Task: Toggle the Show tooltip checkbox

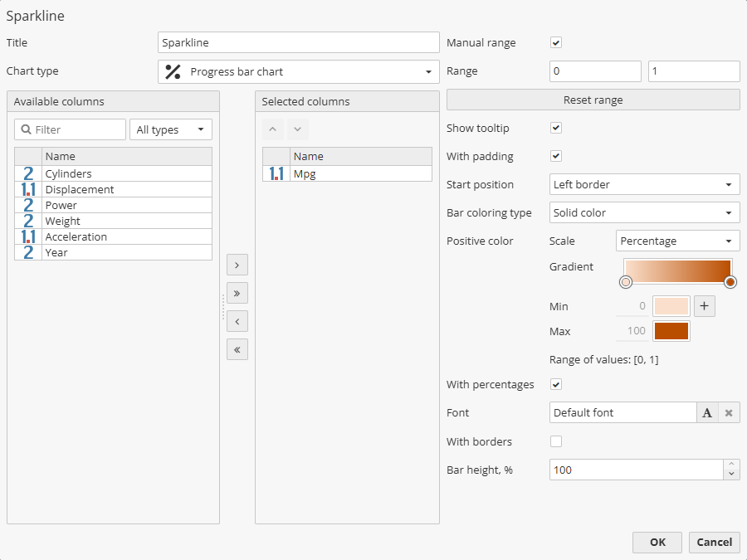Action: pyautogui.click(x=556, y=128)
